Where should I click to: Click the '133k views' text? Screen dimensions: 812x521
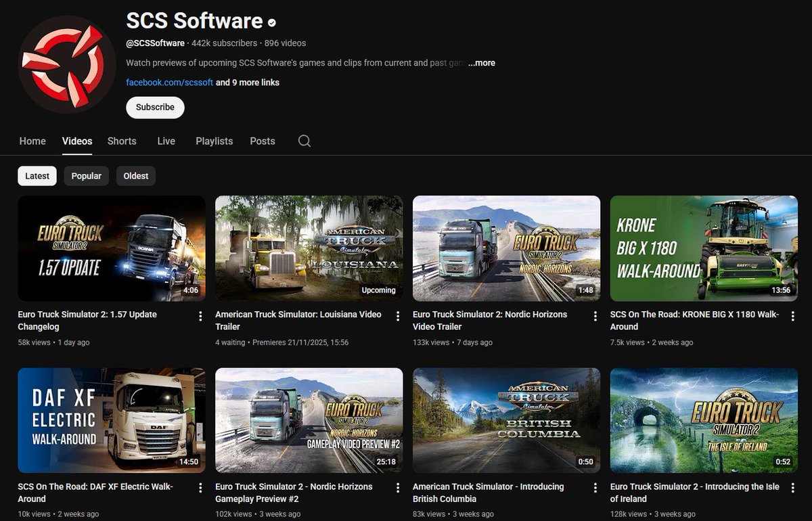431,342
